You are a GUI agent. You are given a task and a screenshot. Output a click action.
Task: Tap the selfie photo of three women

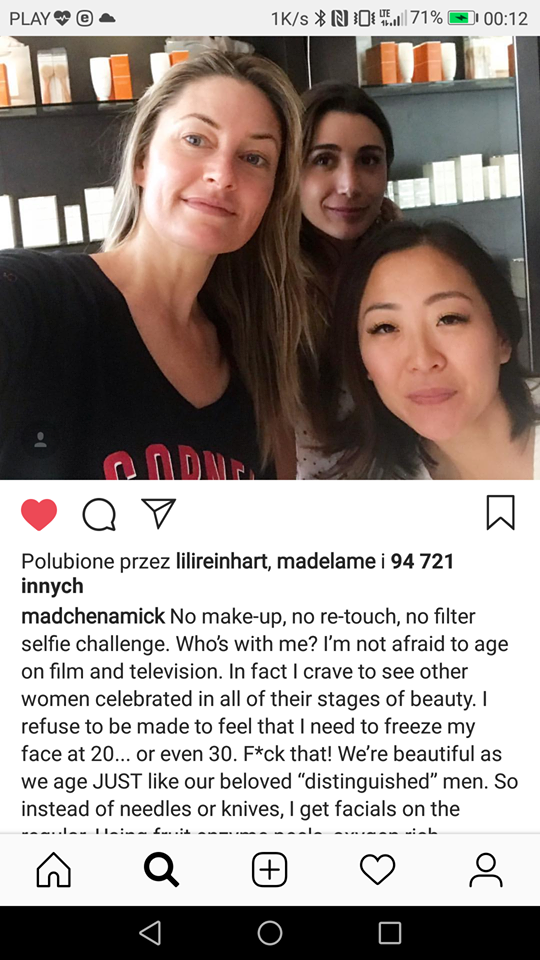[x=270, y=257]
